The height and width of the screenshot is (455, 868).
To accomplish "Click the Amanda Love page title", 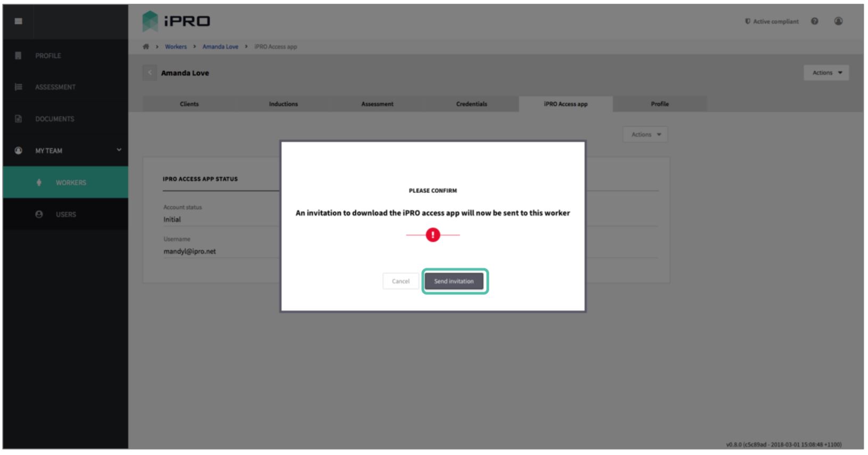I will coord(185,73).
